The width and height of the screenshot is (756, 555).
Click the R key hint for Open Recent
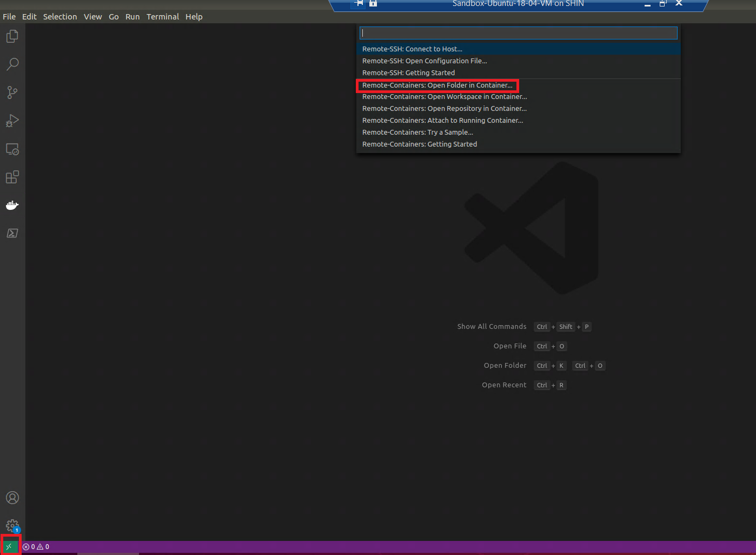point(561,385)
